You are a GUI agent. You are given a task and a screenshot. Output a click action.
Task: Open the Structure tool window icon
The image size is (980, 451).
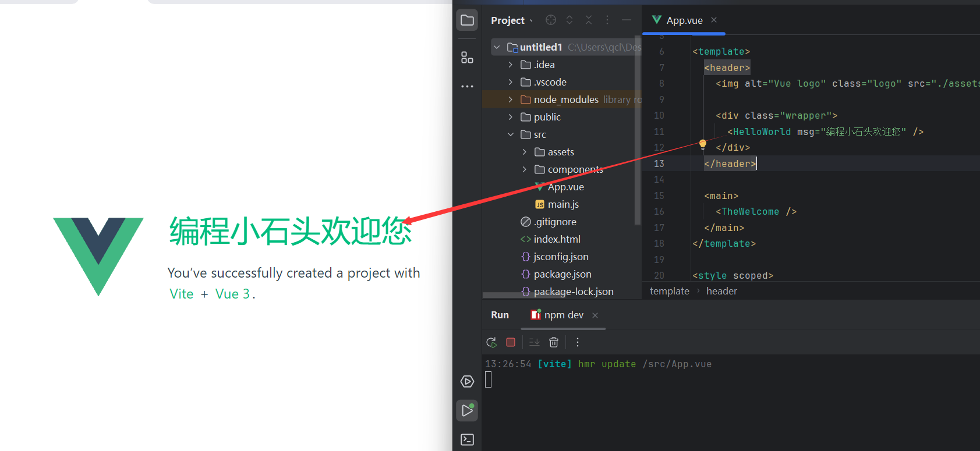[467, 57]
